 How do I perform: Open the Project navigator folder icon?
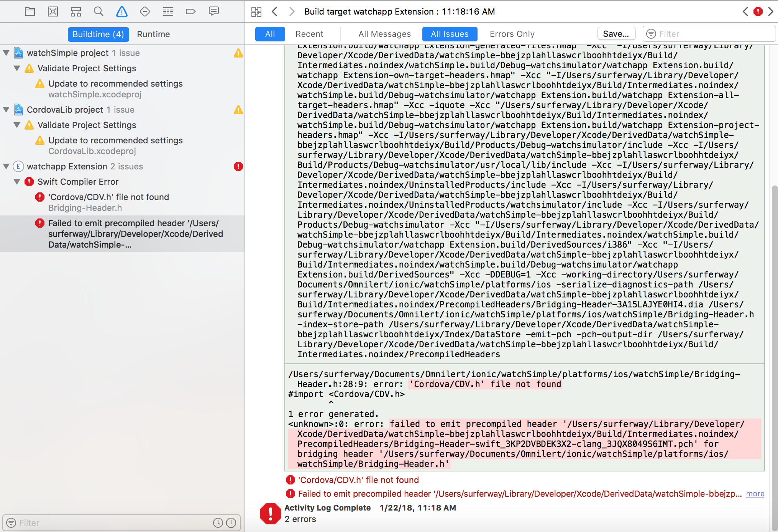pos(30,11)
